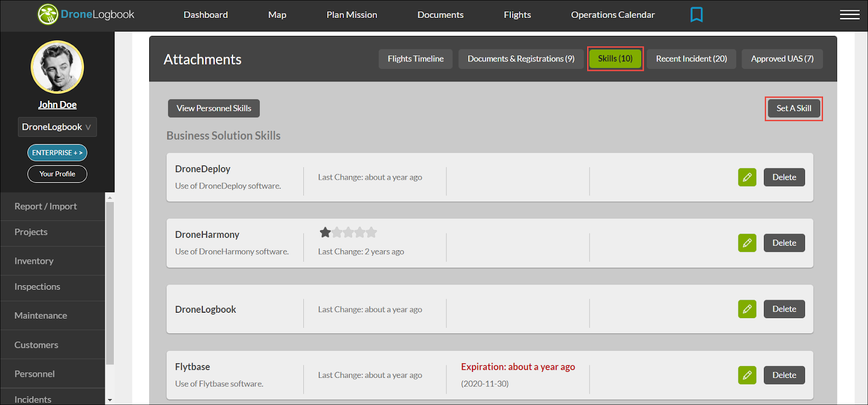Switch to the Approved UAS (7) tab

pos(782,59)
